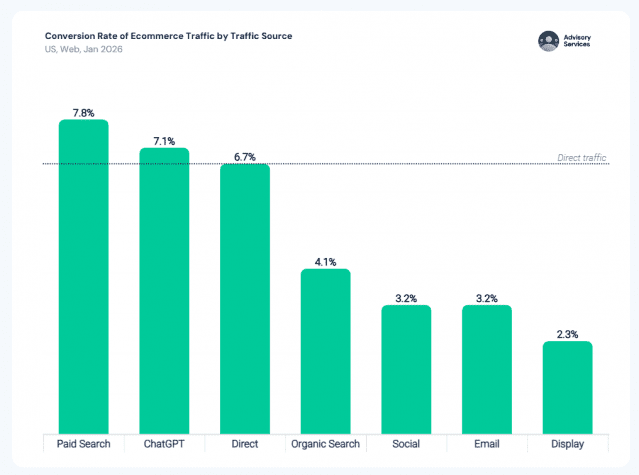Viewport: 639px width, 475px height.
Task: Select the 7.1% value label
Action: (x=164, y=141)
